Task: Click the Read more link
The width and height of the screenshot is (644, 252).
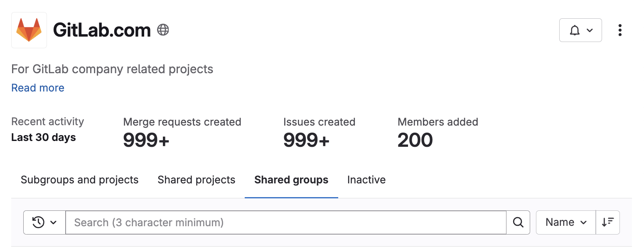Action: 38,88
